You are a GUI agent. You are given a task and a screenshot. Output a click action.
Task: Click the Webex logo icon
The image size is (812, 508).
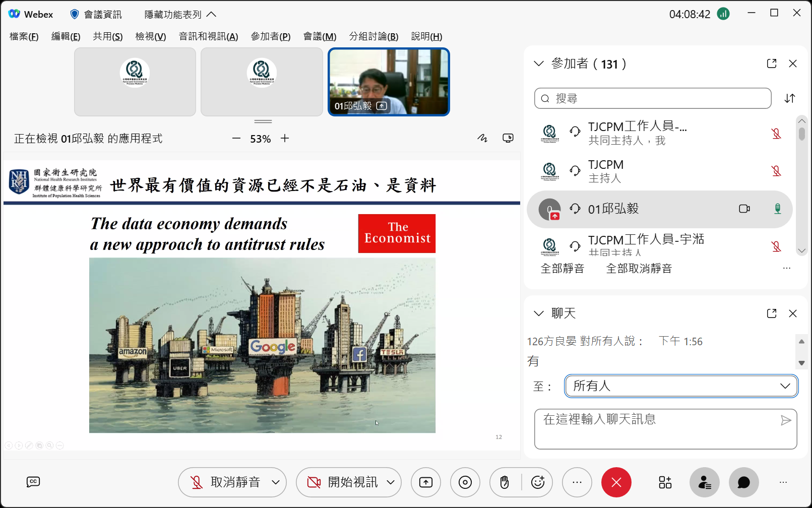point(14,14)
